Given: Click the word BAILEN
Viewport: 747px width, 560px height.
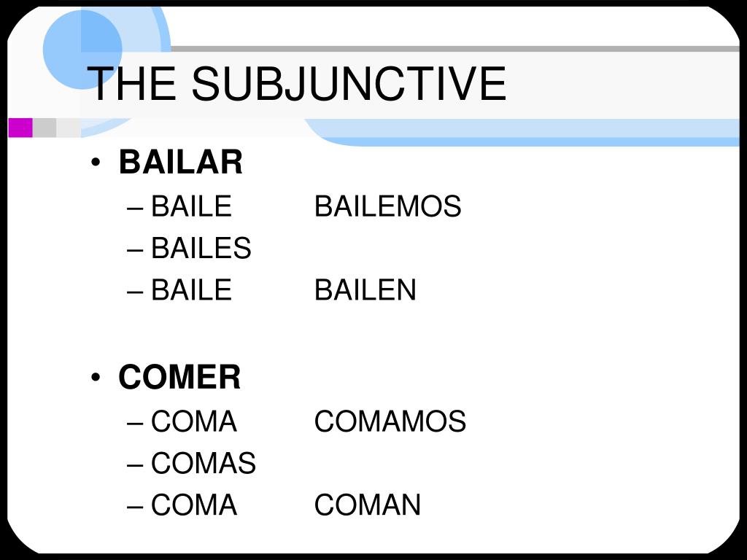Looking at the screenshot, I should coord(365,290).
